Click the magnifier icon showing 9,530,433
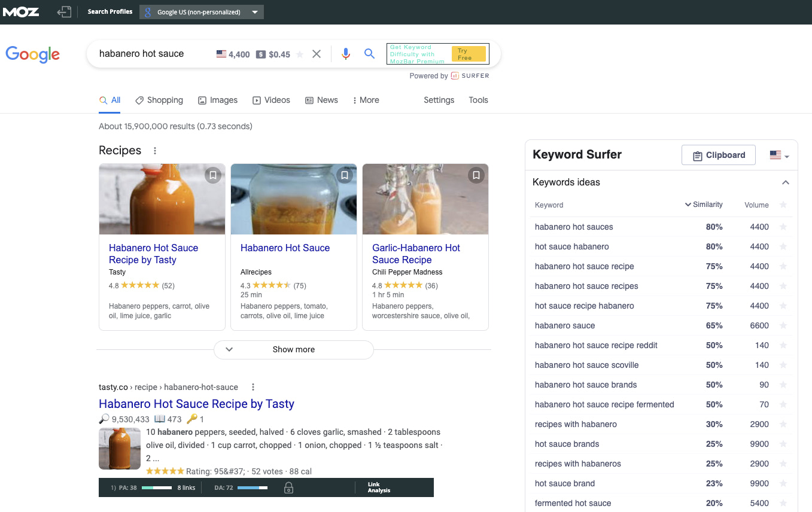This screenshot has height=512, width=812. tap(104, 419)
